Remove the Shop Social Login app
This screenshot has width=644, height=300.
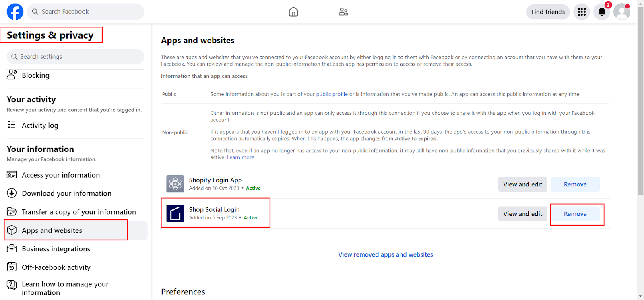point(575,214)
